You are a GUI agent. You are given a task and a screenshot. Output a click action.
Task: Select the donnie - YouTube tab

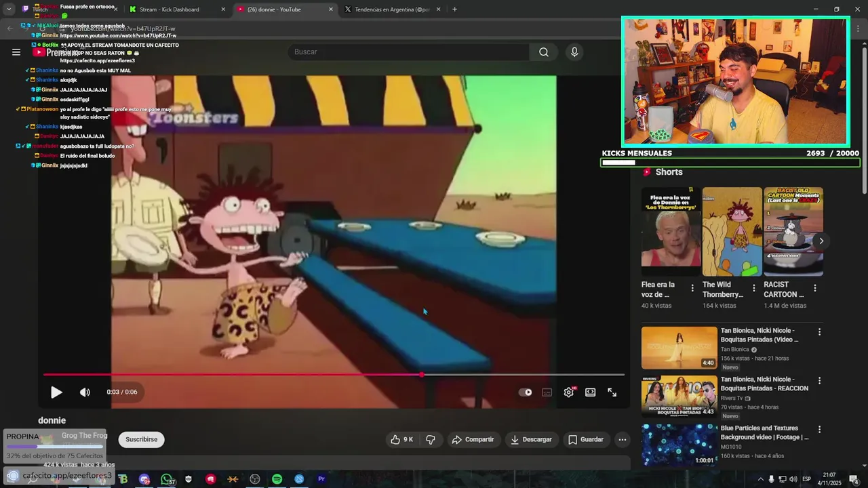point(285,9)
